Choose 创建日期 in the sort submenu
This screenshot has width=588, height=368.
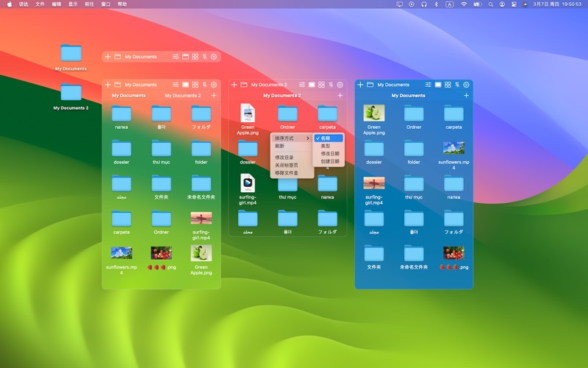330,160
